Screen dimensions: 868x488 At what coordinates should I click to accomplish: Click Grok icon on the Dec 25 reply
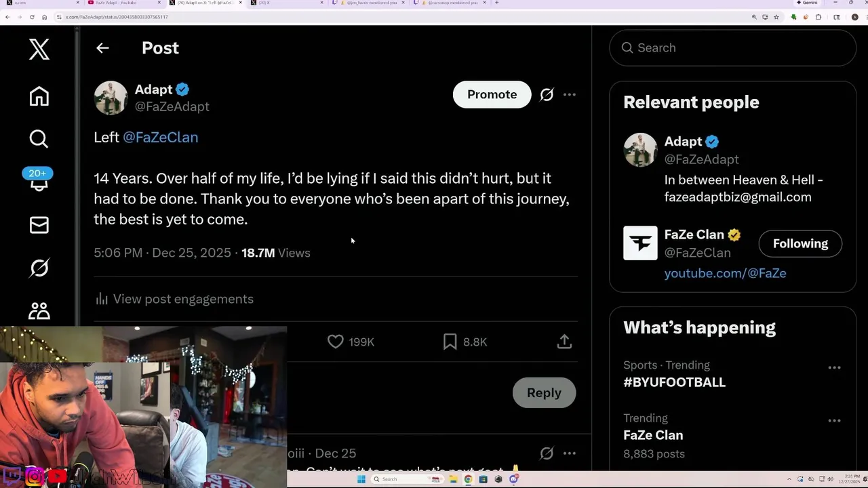[547, 453]
